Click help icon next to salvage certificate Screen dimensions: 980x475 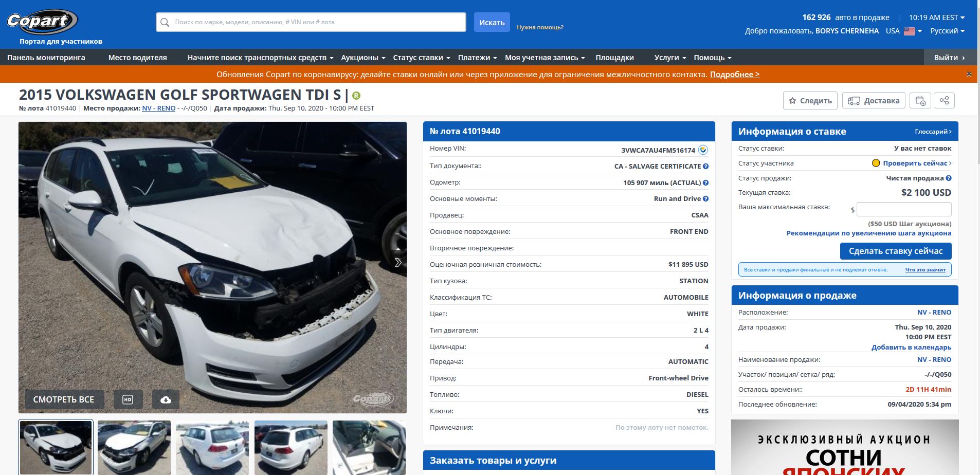(705, 166)
